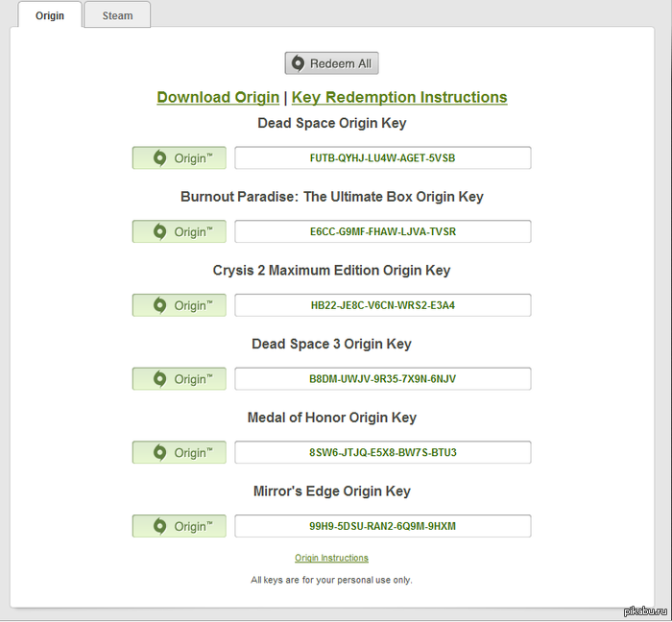The height and width of the screenshot is (622, 672).
Task: Click Origin button for Dead Space 3 key
Action: [x=180, y=379]
